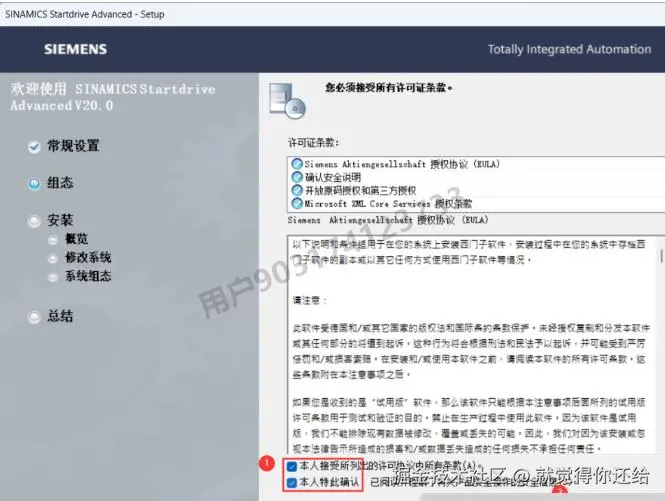This screenshot has width=665, height=501.
Task: Click the installer computer and disc icon
Action: tap(288, 101)
